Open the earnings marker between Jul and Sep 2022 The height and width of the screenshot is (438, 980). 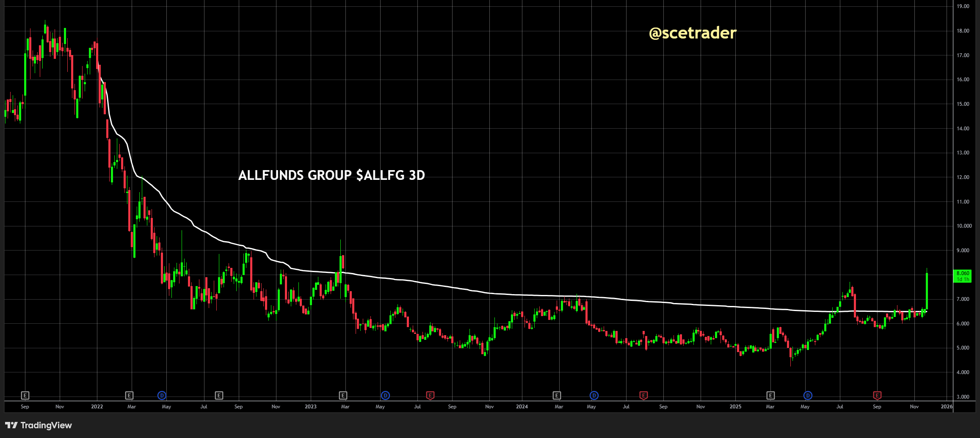[x=219, y=395]
